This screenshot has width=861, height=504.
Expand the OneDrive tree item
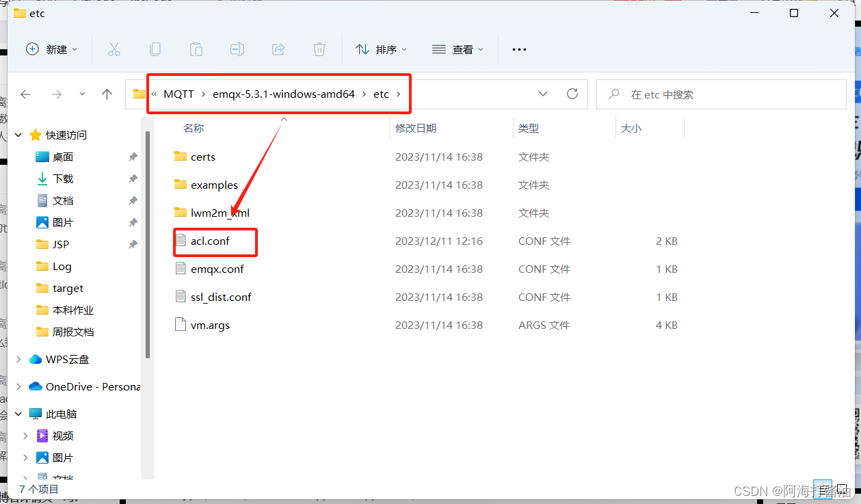(x=18, y=386)
